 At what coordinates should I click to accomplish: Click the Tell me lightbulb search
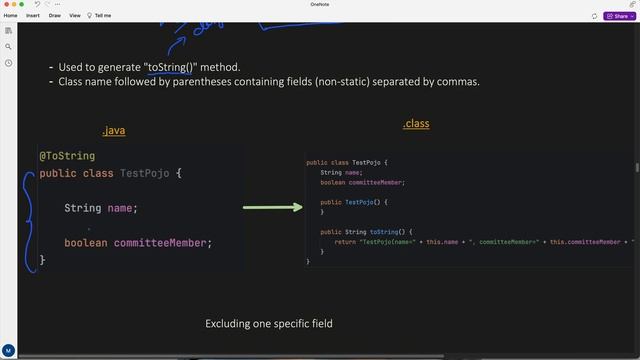point(99,16)
